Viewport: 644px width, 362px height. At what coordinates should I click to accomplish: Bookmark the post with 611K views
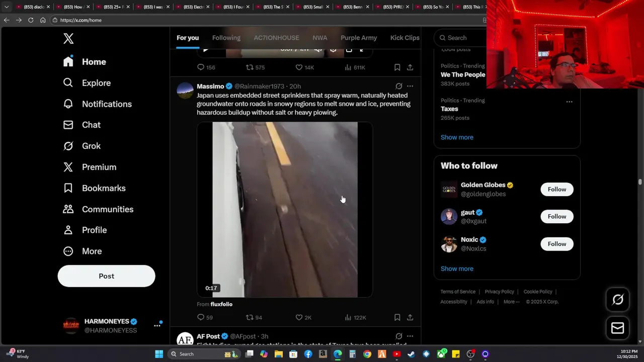(x=397, y=67)
